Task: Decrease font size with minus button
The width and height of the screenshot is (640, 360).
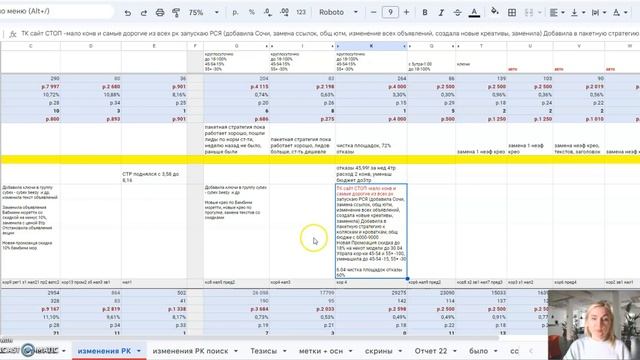Action: click(x=373, y=12)
